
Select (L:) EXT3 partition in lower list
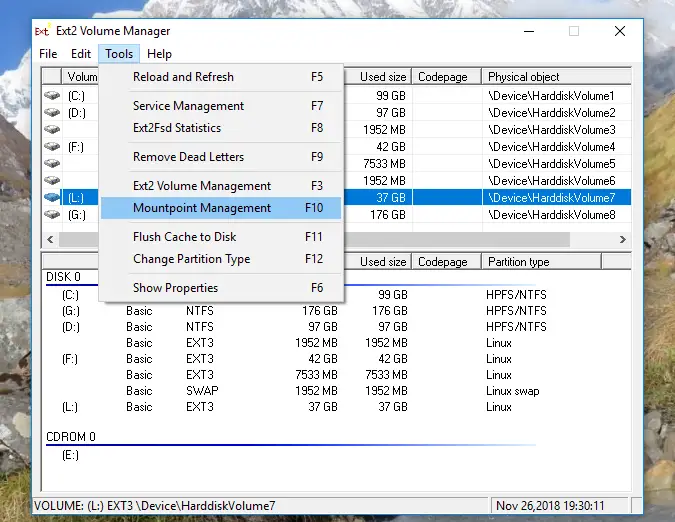[70, 407]
